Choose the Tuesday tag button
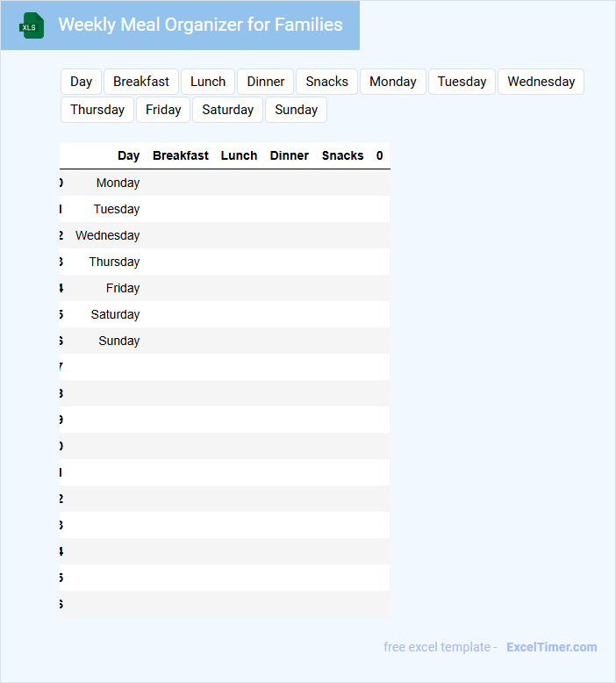 coord(462,82)
